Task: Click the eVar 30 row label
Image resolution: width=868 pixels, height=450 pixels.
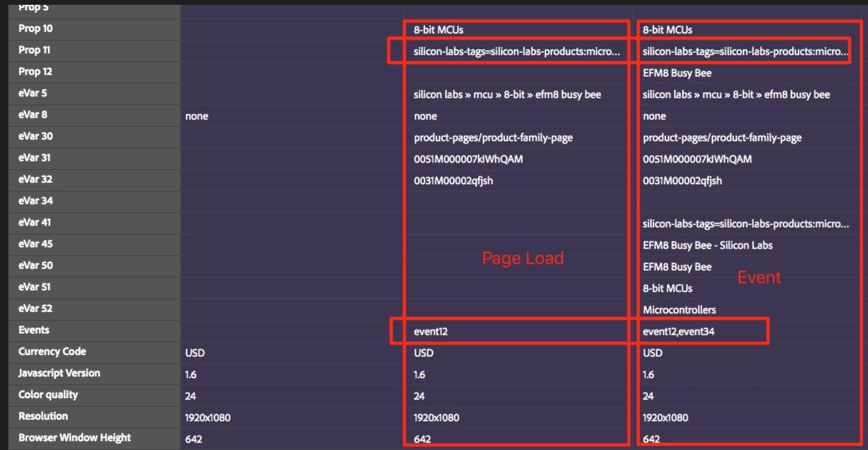Action: [36, 136]
